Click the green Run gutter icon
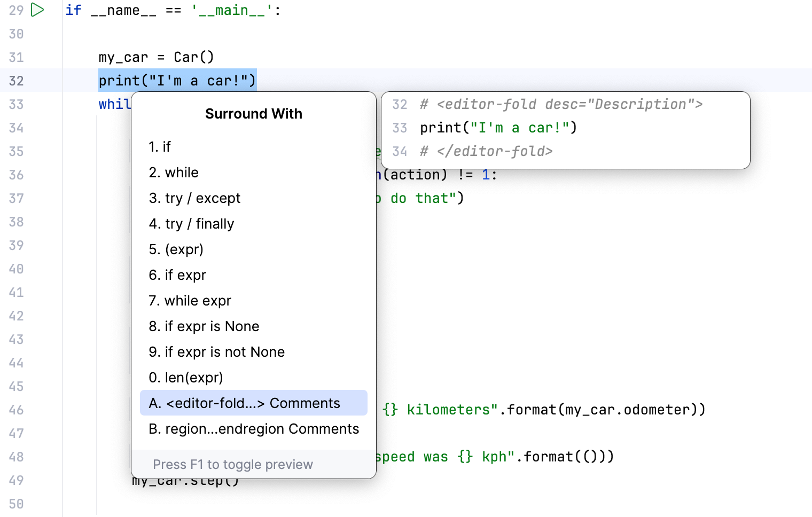Viewport: 812px width, 517px height. pyautogui.click(x=37, y=10)
